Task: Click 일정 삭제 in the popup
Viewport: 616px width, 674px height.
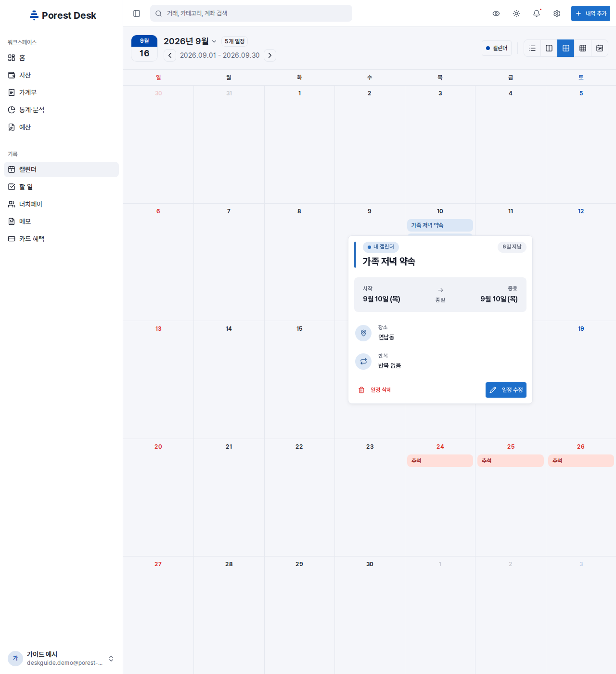Action: click(375, 390)
